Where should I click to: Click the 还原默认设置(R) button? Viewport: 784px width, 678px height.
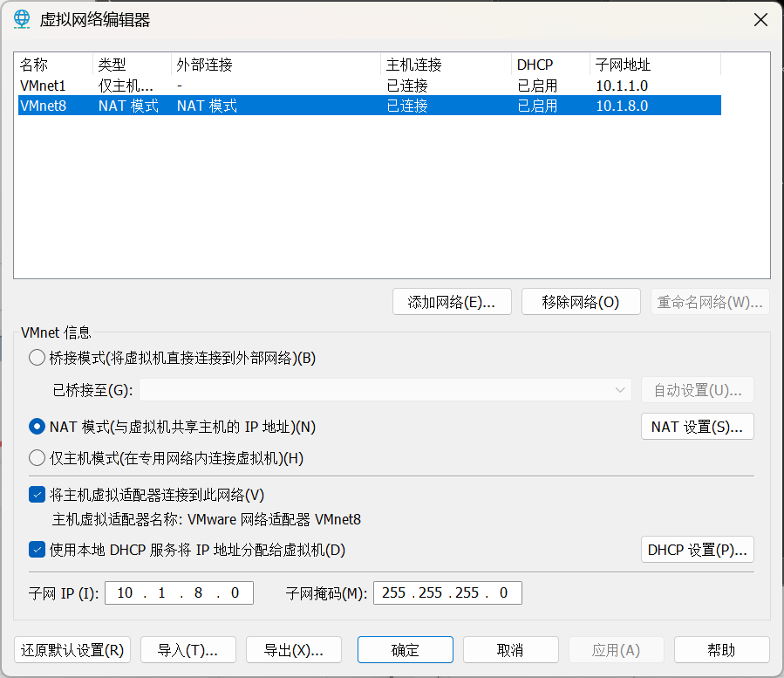point(72,650)
